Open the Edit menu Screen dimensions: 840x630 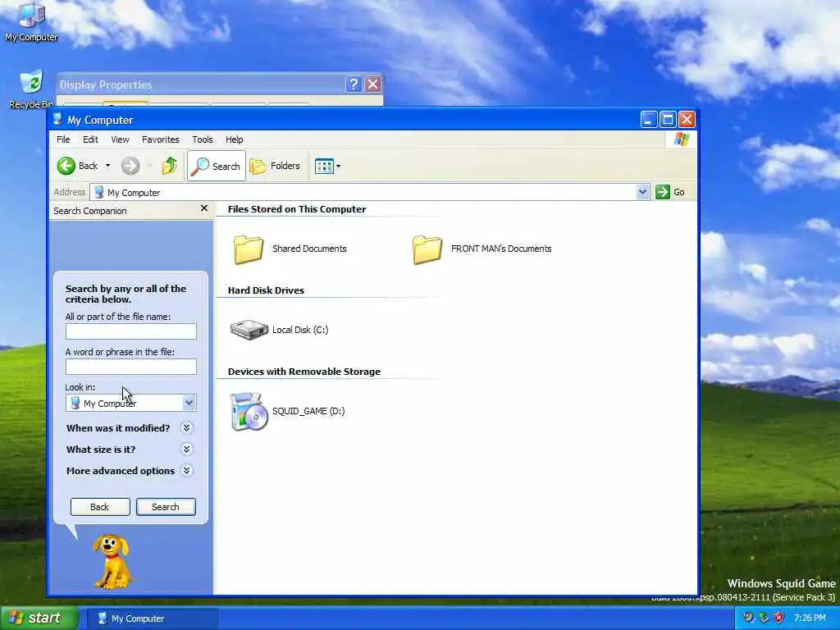[x=90, y=139]
